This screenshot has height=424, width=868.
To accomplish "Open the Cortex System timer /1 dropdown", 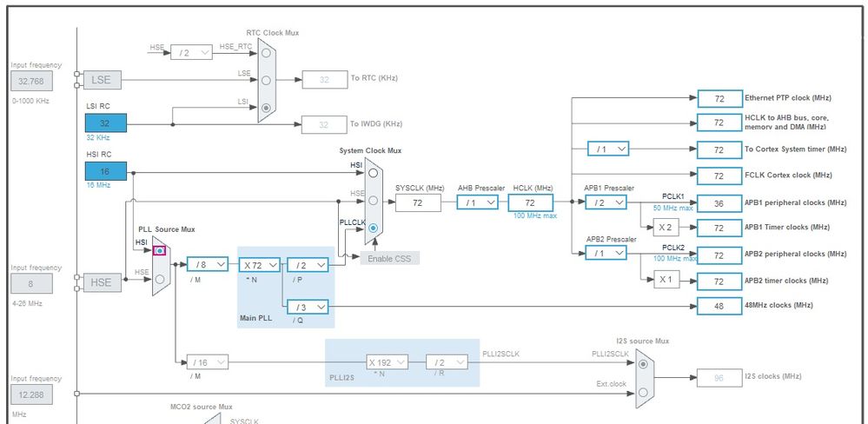I will pos(608,149).
